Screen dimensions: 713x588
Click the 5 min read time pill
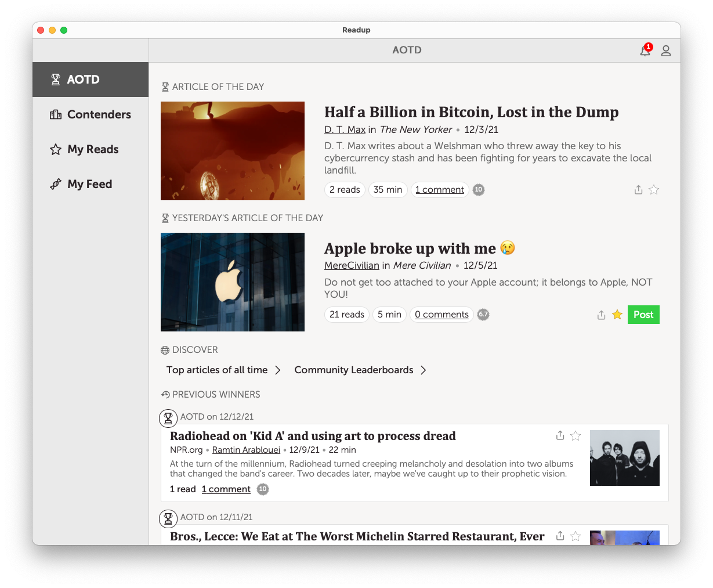(389, 315)
